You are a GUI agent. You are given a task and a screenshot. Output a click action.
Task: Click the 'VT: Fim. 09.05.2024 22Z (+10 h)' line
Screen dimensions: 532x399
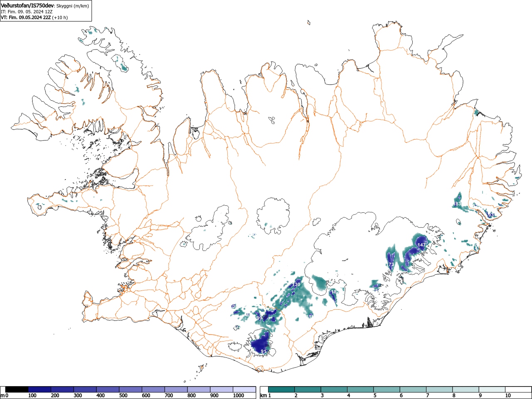pyautogui.click(x=34, y=17)
